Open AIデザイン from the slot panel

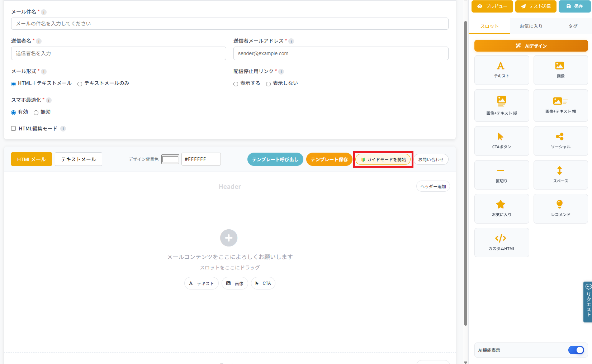tap(530, 45)
